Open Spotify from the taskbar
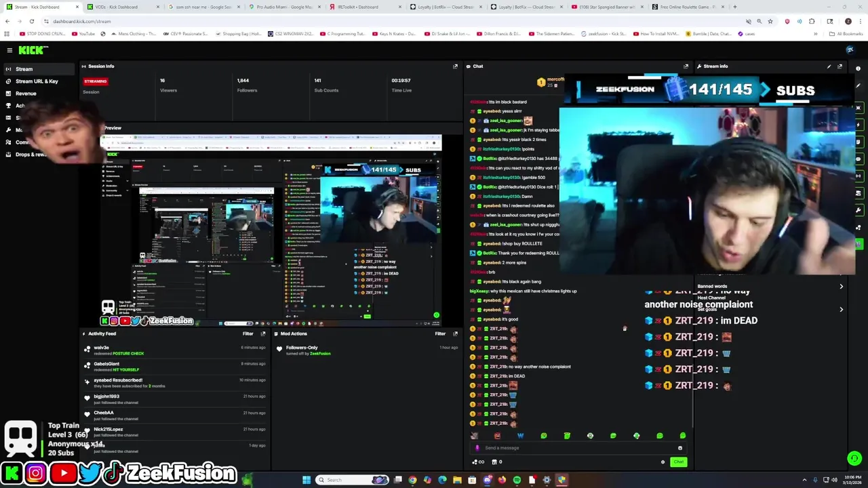Viewport: 868px width, 488px height. pyautogui.click(x=517, y=480)
